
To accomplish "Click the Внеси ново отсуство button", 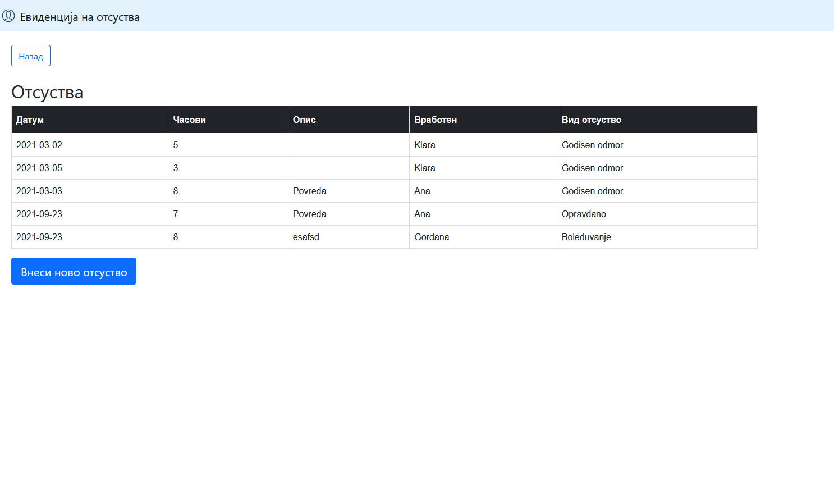I will click(x=74, y=272).
